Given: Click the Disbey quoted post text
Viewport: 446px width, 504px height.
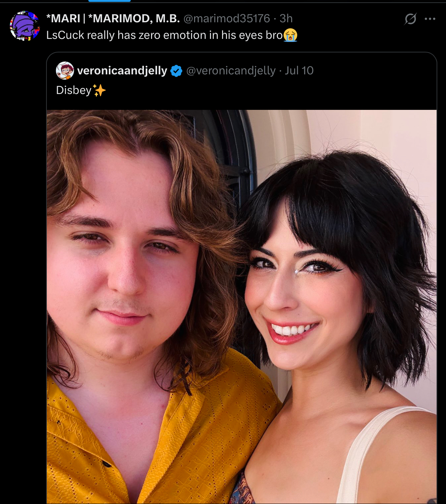Looking at the screenshot, I should pos(74,90).
